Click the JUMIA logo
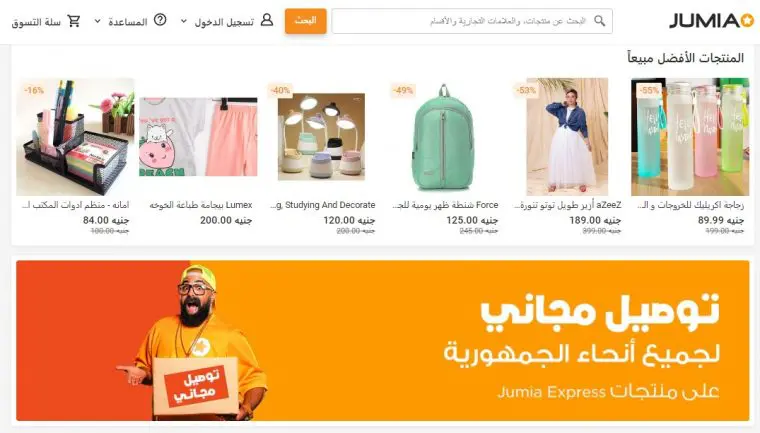Screen dimensions: 760x433 (711, 21)
